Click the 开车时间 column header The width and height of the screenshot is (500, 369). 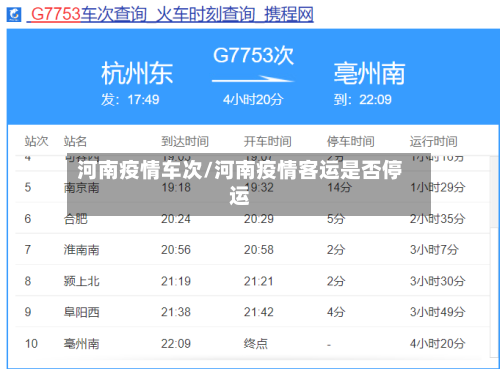(x=268, y=141)
